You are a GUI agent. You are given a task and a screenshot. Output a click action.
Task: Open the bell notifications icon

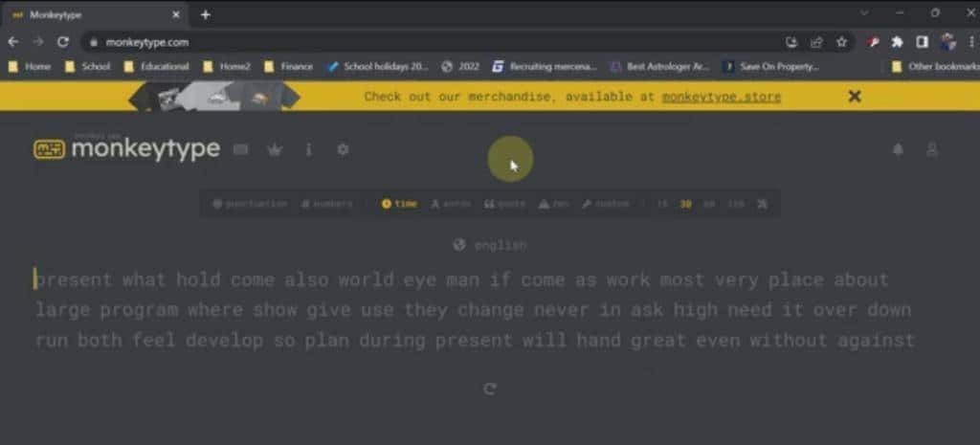(898, 150)
